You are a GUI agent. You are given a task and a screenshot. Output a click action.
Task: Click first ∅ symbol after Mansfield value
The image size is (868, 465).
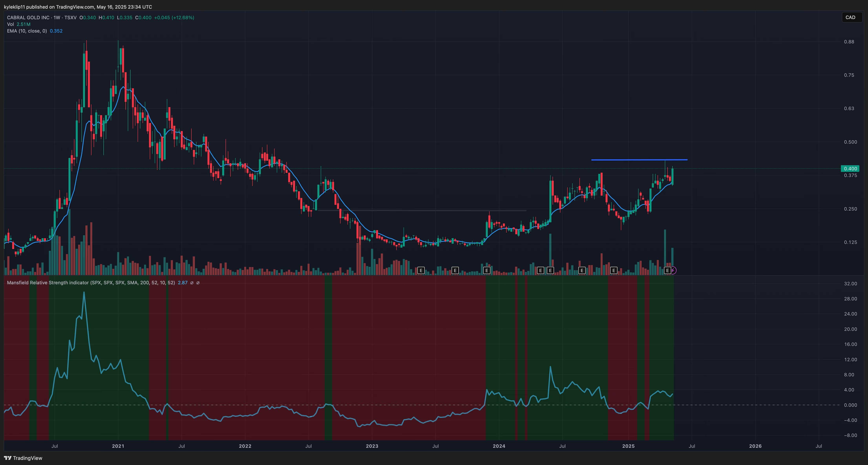pos(192,283)
